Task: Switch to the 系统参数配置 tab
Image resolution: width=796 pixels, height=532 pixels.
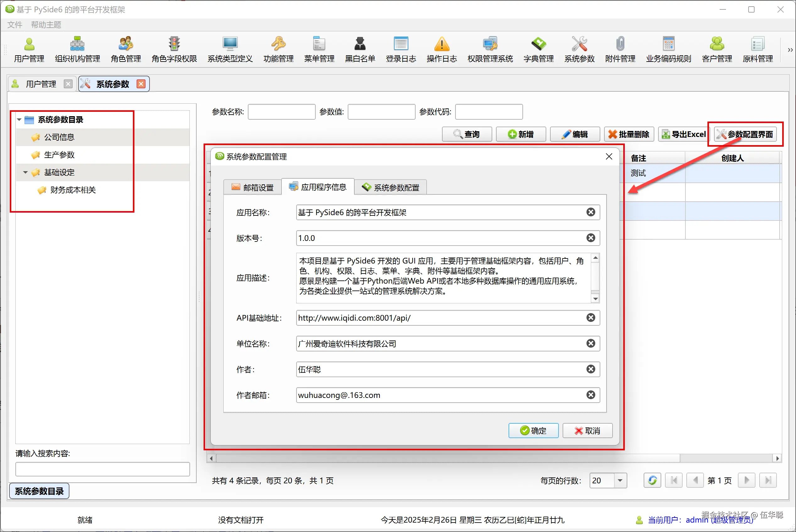Action: pos(390,187)
